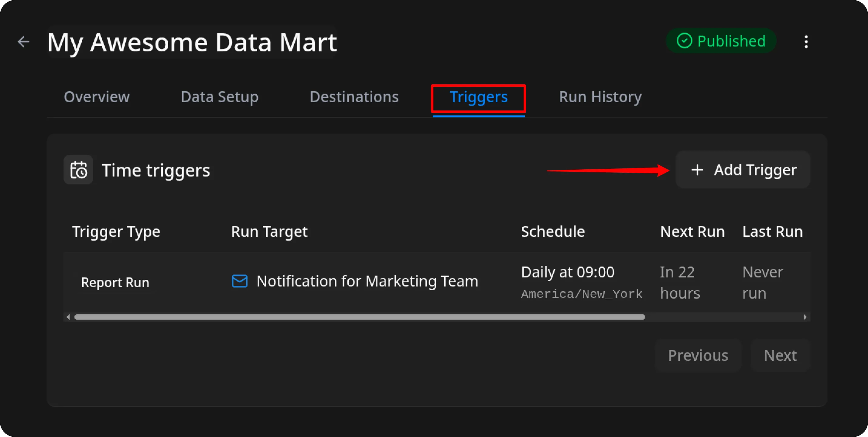The height and width of the screenshot is (437, 868).
Task: Open the Data Setup tab
Action: [x=219, y=97]
